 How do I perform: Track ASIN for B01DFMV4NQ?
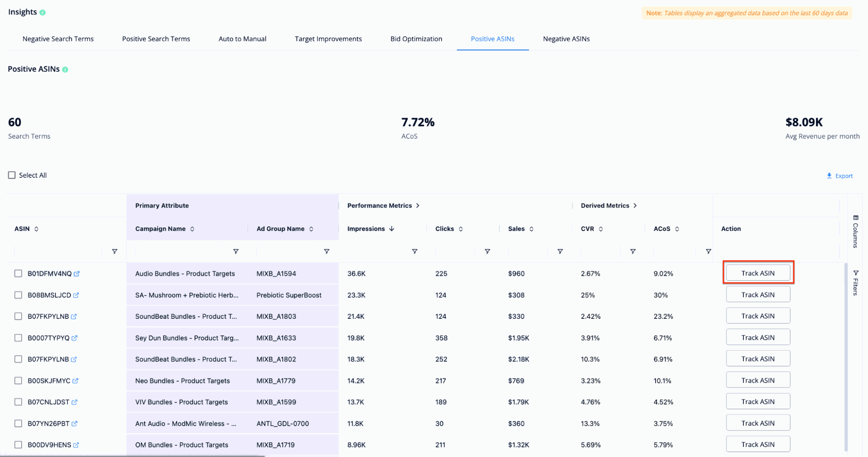tap(758, 273)
